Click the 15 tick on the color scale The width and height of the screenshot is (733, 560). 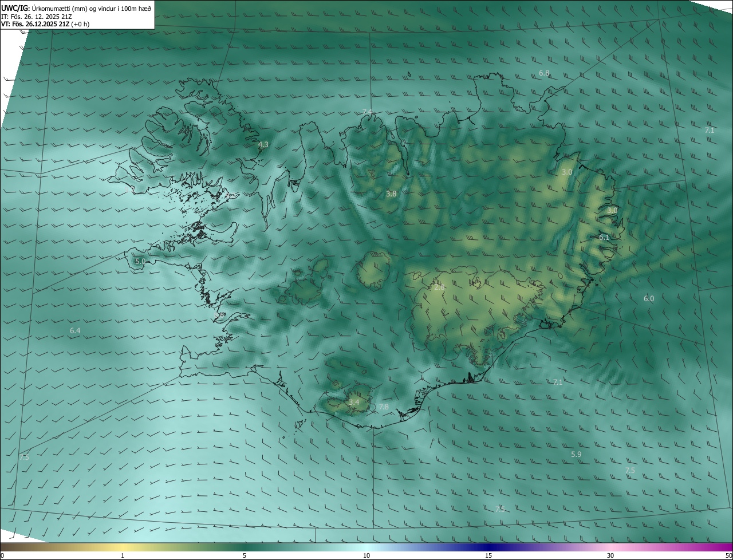pos(488,555)
